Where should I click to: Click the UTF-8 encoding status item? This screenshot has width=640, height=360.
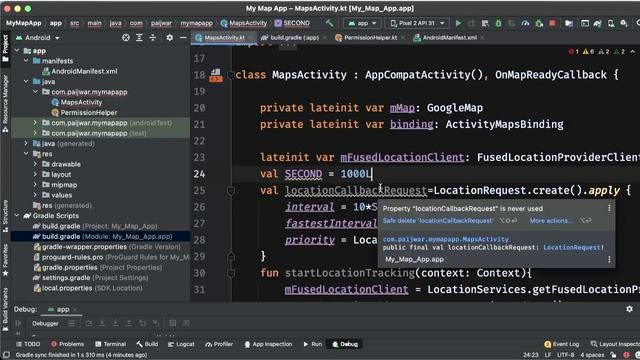pyautogui.click(x=565, y=355)
